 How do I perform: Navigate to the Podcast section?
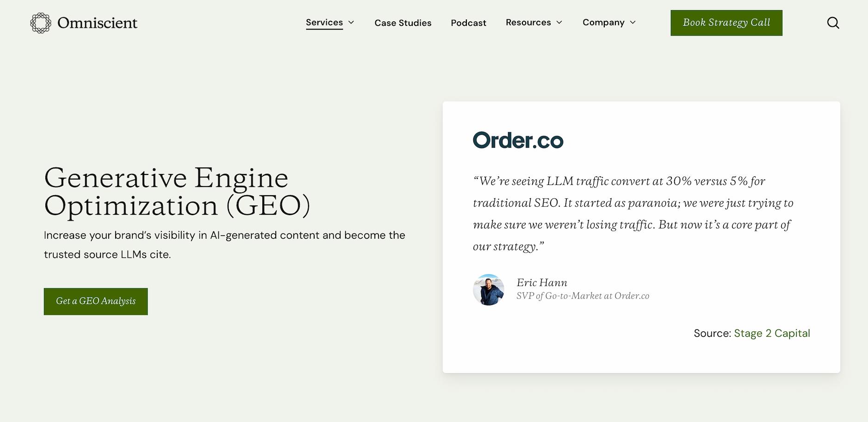coord(468,23)
